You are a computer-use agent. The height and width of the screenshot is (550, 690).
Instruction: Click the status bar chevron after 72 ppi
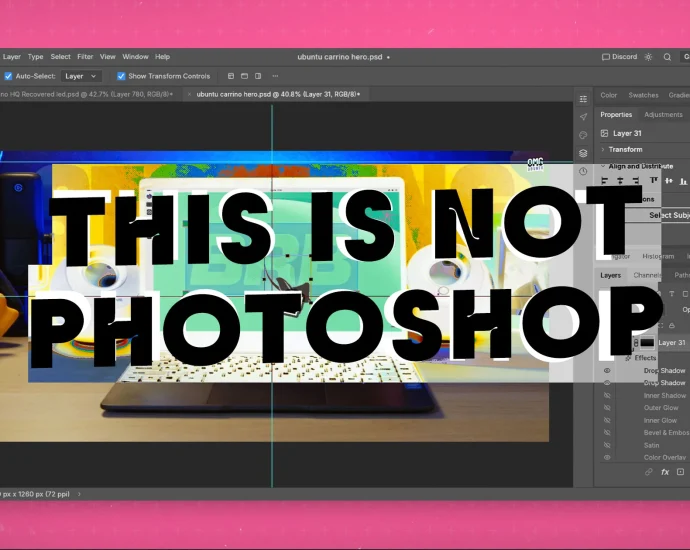(x=79, y=494)
